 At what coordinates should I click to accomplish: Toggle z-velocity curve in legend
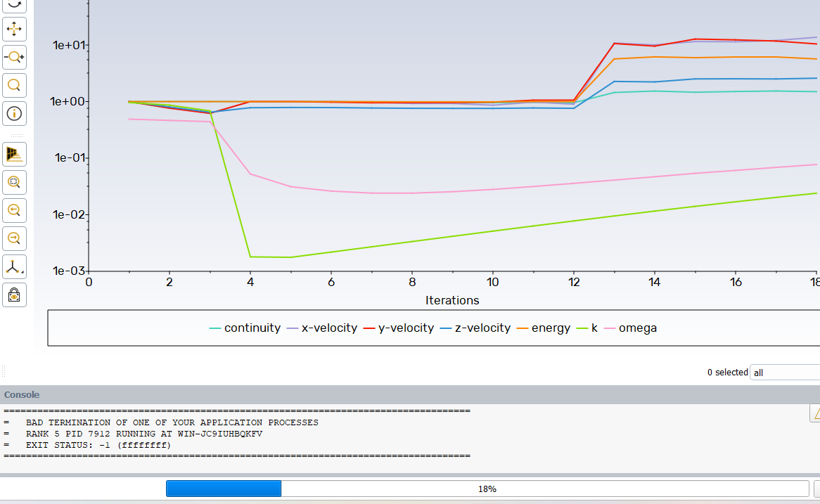click(475, 328)
